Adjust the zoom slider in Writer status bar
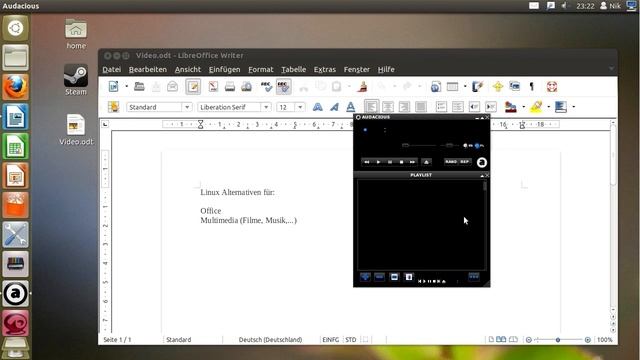 click(x=558, y=340)
